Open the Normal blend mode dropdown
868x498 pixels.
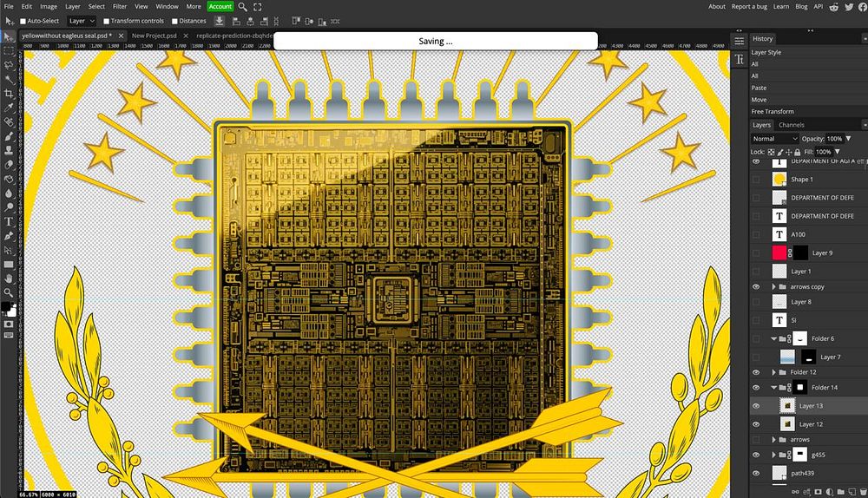pos(774,138)
